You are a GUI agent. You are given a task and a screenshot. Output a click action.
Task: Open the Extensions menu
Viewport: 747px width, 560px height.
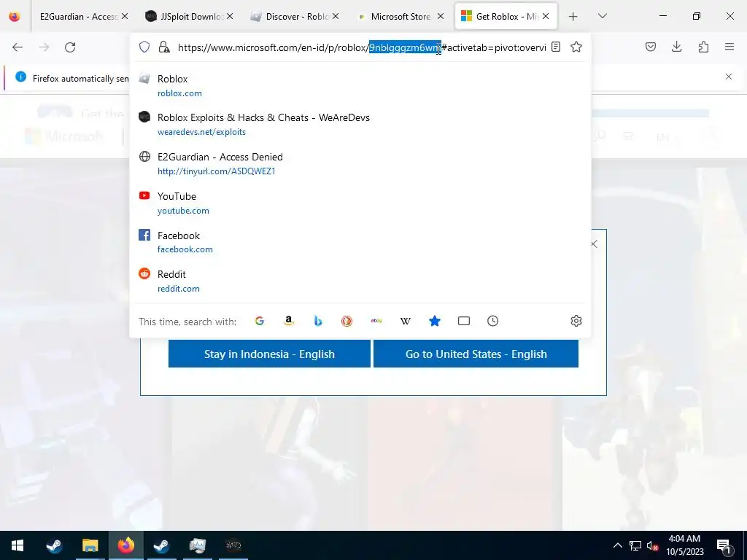coord(703,47)
